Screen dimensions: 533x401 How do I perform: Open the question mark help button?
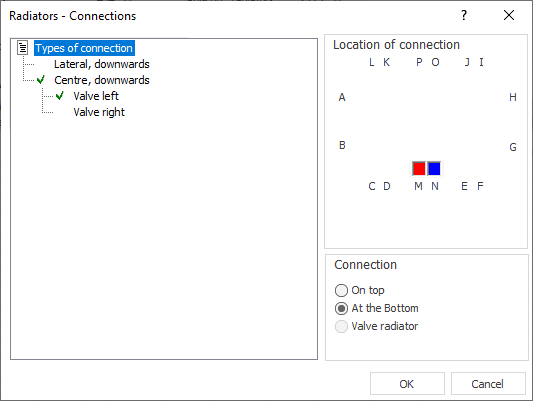[x=464, y=15]
